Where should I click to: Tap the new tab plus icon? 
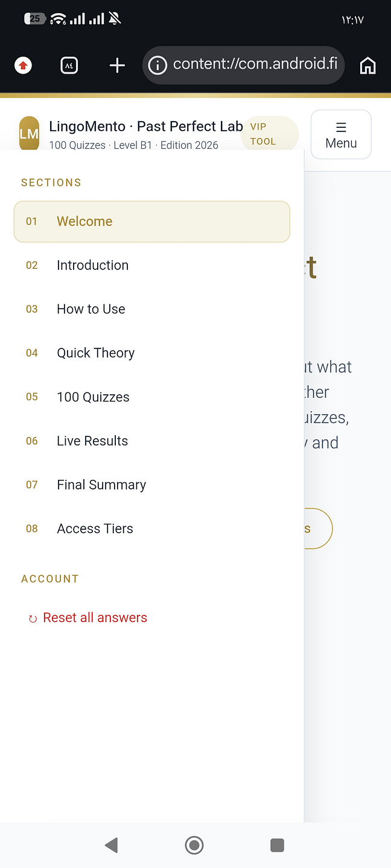click(x=117, y=65)
